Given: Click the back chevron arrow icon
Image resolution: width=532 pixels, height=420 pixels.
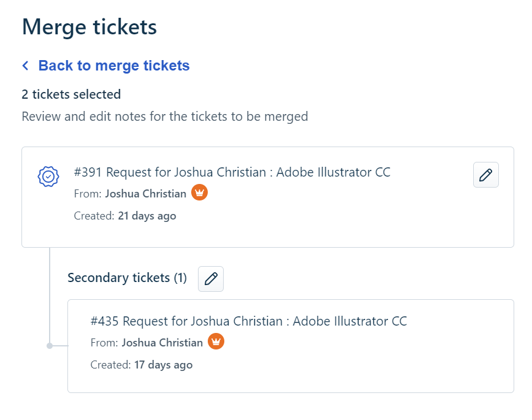Looking at the screenshot, I should tap(25, 66).
